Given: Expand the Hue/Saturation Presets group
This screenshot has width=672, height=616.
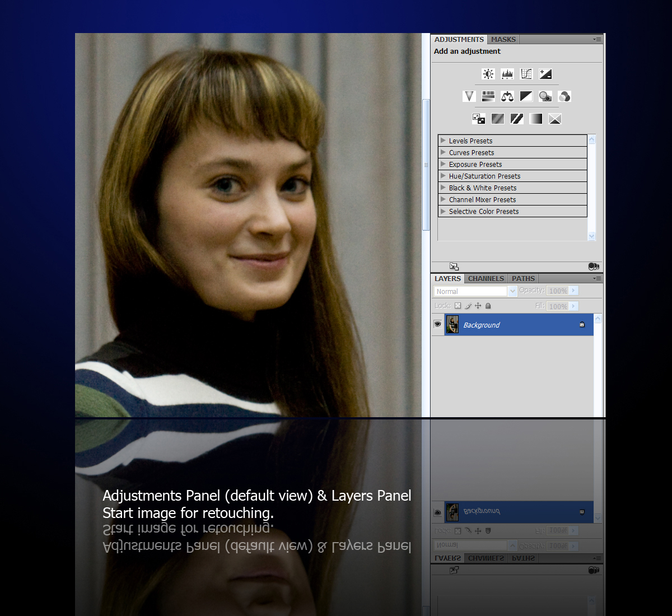Looking at the screenshot, I should (x=443, y=176).
